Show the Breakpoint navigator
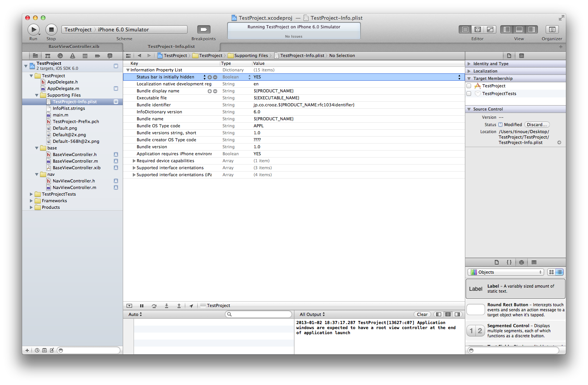The width and height of the screenshot is (588, 385). [x=97, y=56]
